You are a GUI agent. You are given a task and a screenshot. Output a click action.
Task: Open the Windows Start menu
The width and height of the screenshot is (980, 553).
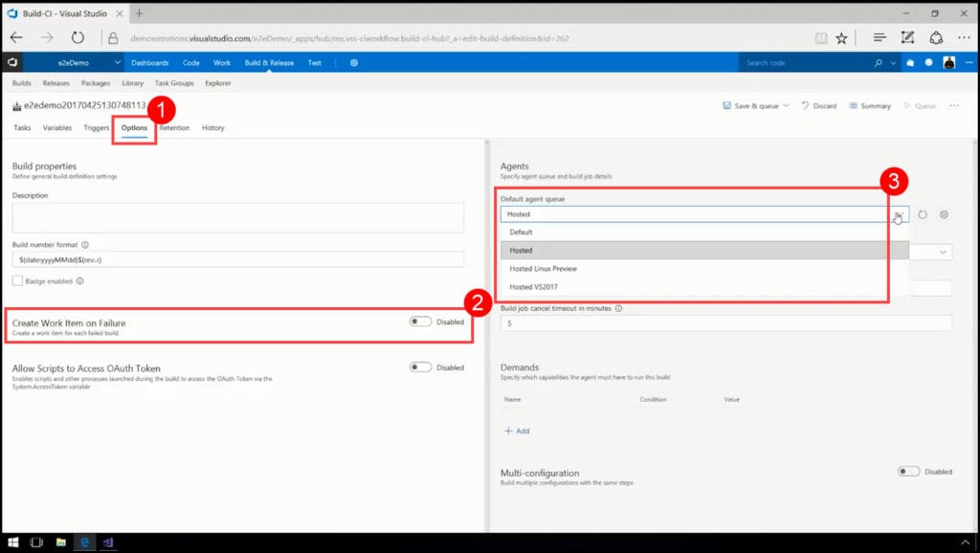tap(12, 542)
